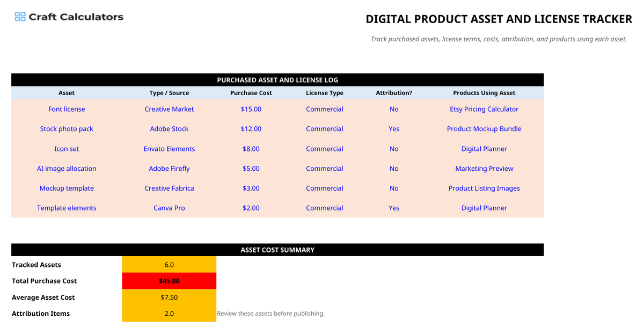The width and height of the screenshot is (644, 333).
Task: Click the 'Adobe Stock' source cell
Action: (169, 129)
